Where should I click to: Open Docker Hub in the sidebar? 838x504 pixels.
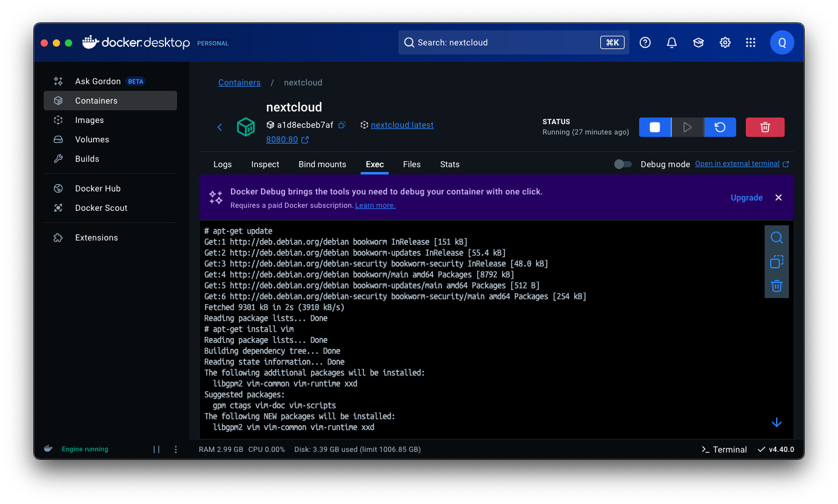(x=110, y=188)
